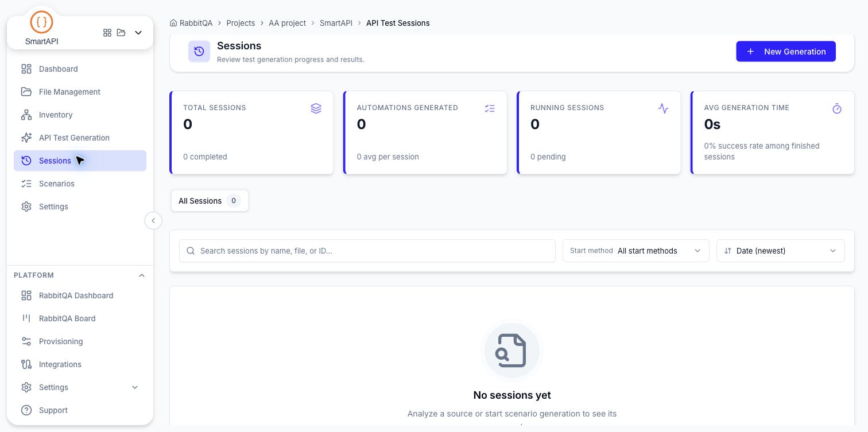Open the Date (newest) sort dropdown
This screenshot has width=868, height=432.
click(781, 251)
